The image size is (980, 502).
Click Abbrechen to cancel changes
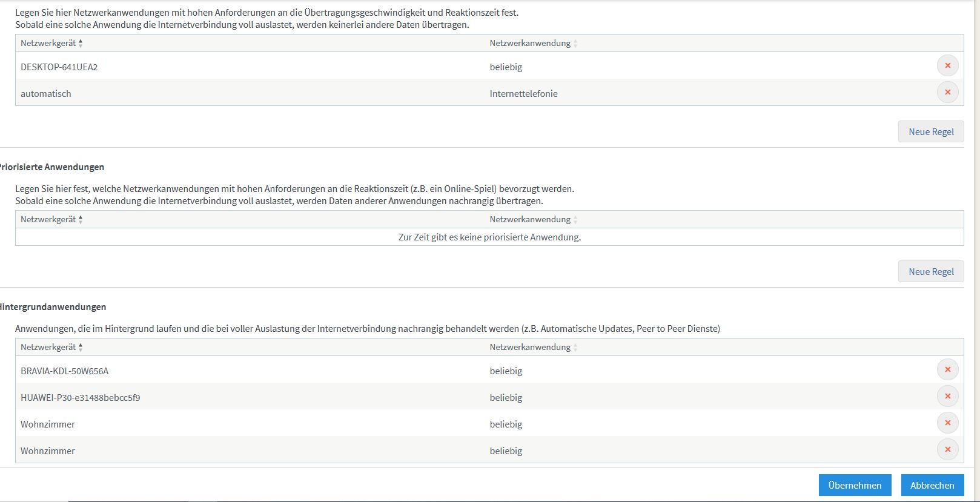click(932, 485)
